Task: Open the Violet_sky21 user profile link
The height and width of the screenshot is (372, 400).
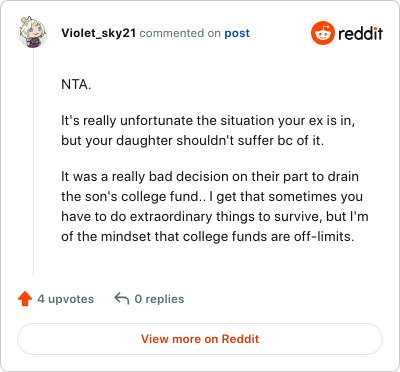Action: (x=99, y=33)
